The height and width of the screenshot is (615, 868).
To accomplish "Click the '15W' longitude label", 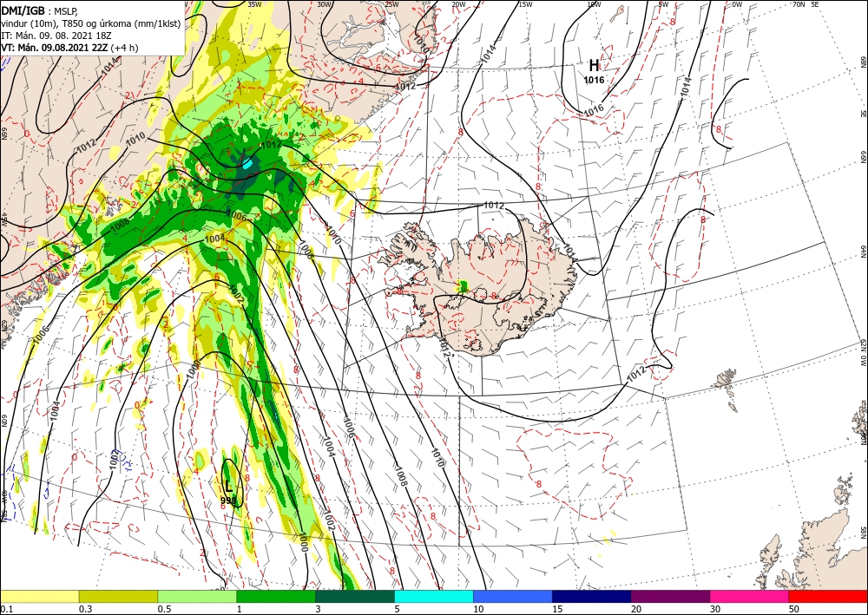I will pos(525,4).
